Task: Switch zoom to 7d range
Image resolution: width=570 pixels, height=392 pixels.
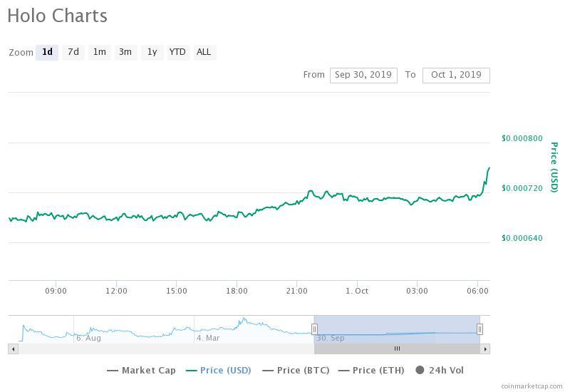Action: [73, 52]
